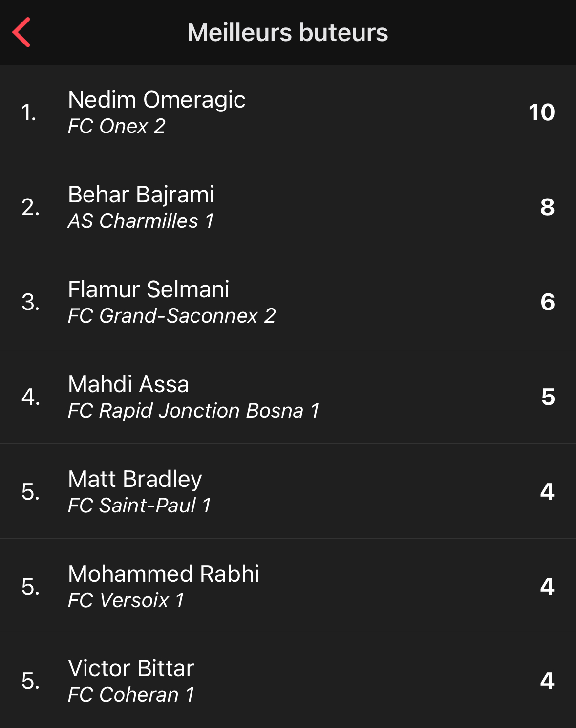Viewport: 576px width, 728px height.
Task: Tap the FC Grand-Saconnex 2 team label
Action: (172, 316)
